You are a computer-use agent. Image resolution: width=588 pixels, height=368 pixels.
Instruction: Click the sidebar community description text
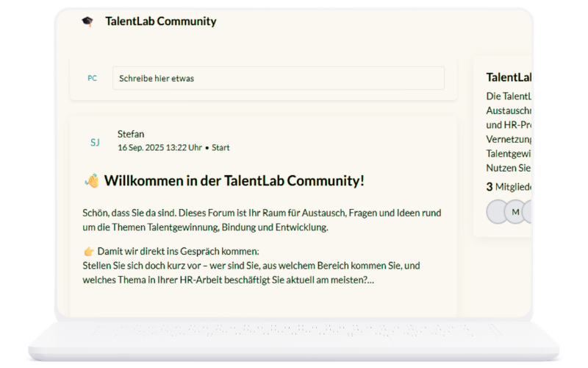pyautogui.click(x=509, y=131)
